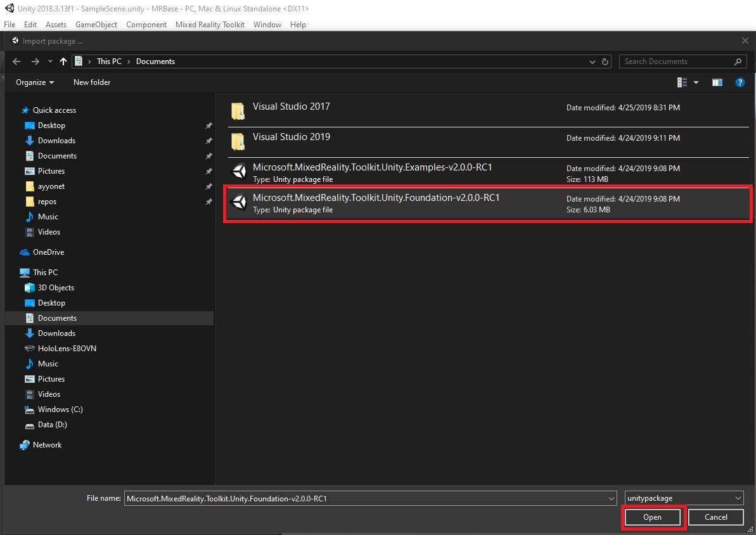Click the pin icon next to ayyonet

pyautogui.click(x=208, y=186)
